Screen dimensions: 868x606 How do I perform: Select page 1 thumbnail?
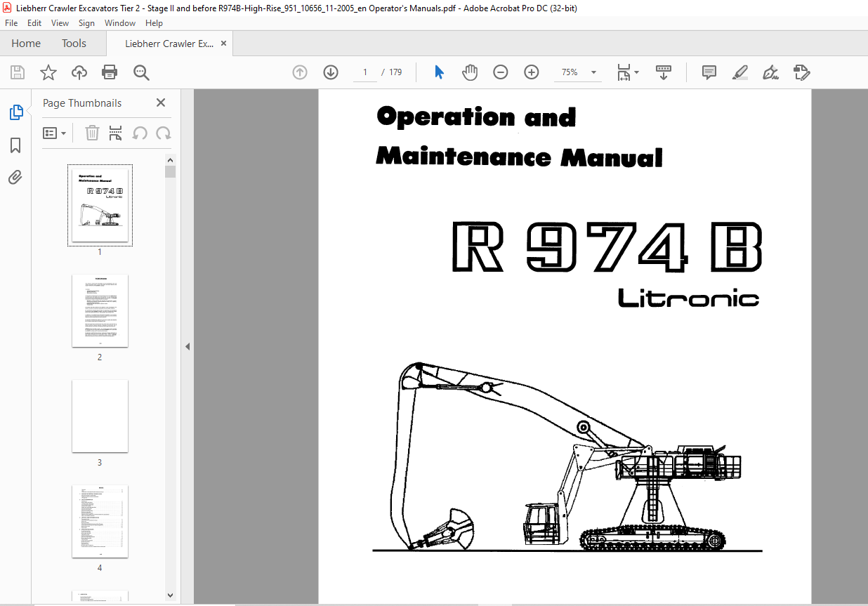(x=100, y=205)
